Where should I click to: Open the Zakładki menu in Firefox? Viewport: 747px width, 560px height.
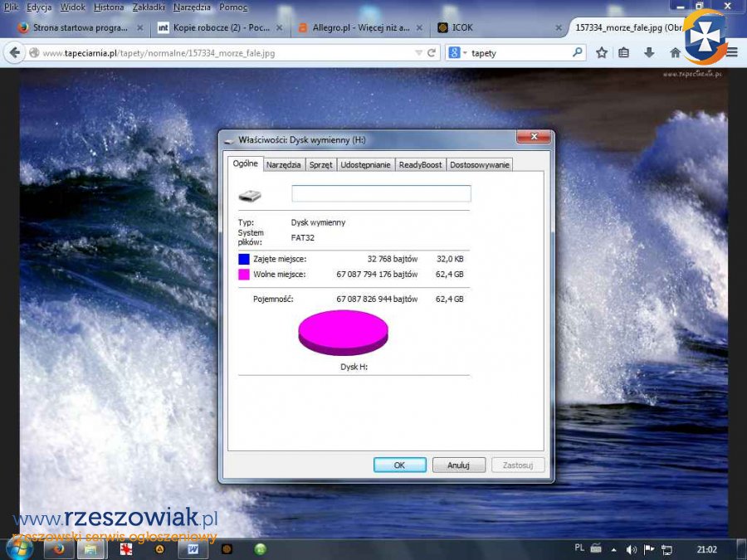click(149, 7)
